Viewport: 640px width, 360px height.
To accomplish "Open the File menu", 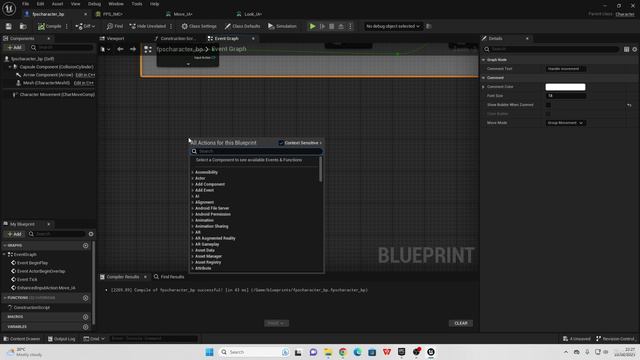I will 25,4.
